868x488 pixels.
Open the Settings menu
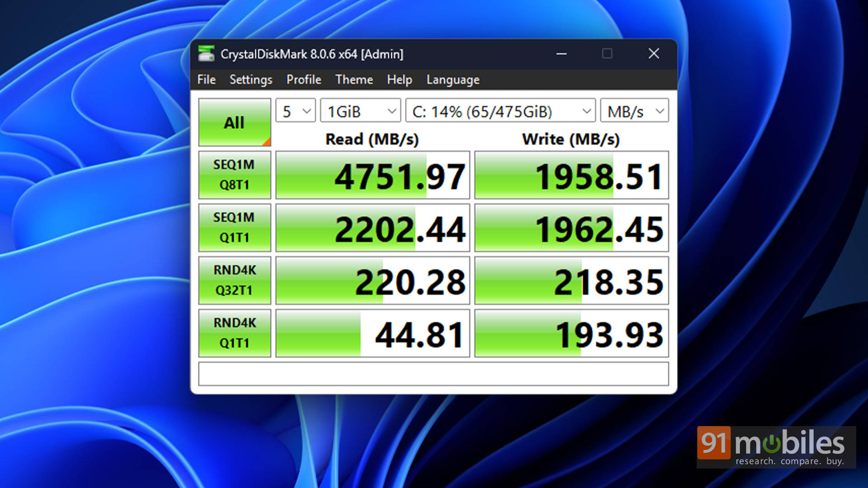click(251, 80)
